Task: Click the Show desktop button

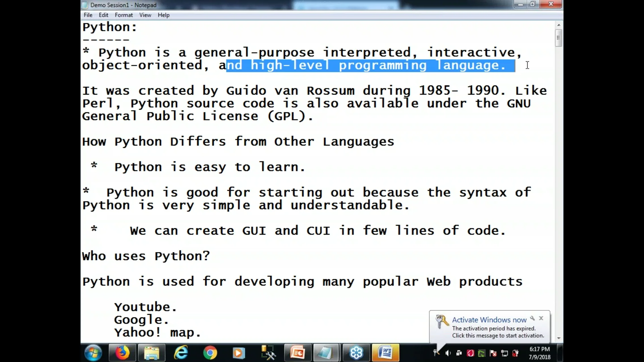Action: click(x=560, y=353)
